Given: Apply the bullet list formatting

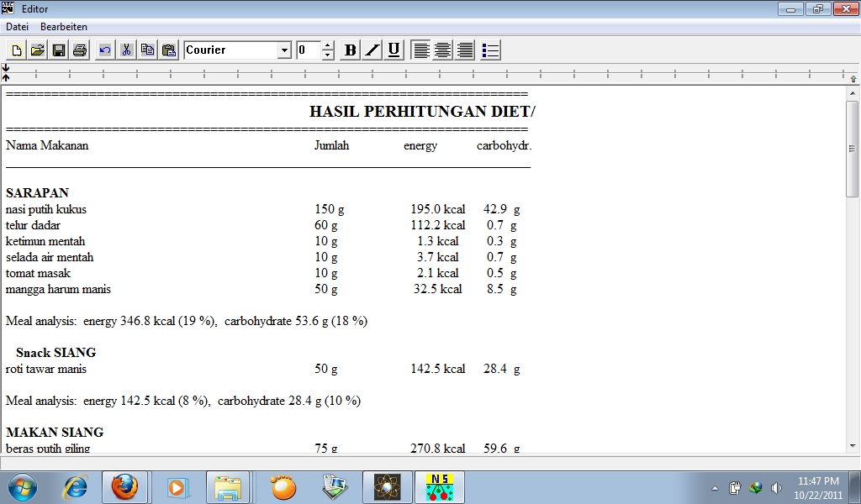Looking at the screenshot, I should tap(489, 50).
